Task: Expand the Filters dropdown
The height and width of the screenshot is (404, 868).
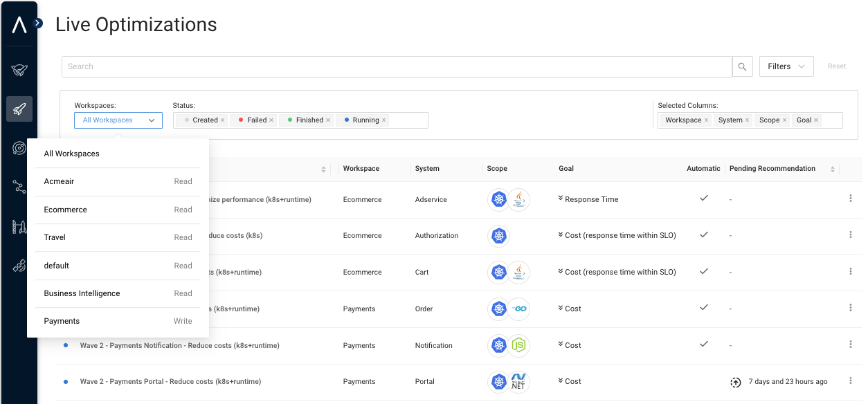Action: [x=786, y=66]
